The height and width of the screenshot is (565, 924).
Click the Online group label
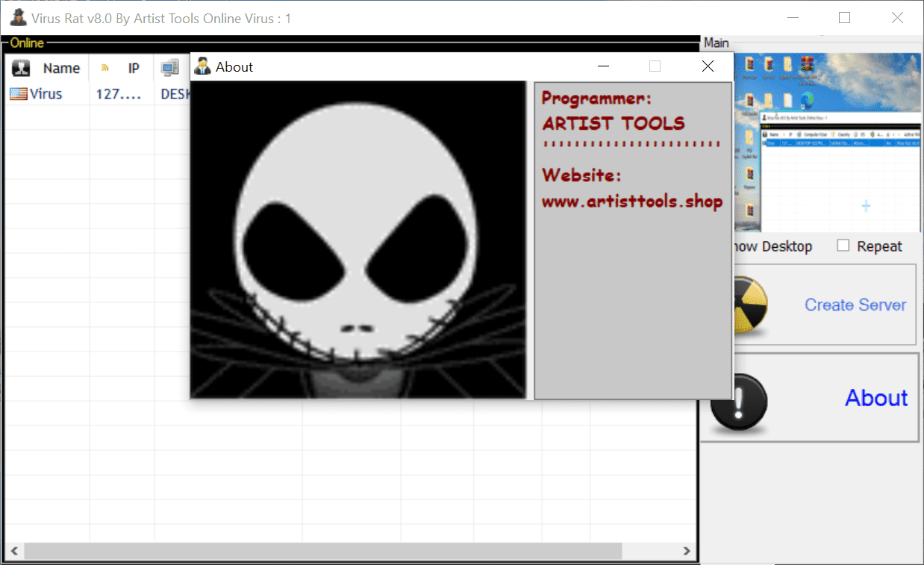(x=27, y=43)
